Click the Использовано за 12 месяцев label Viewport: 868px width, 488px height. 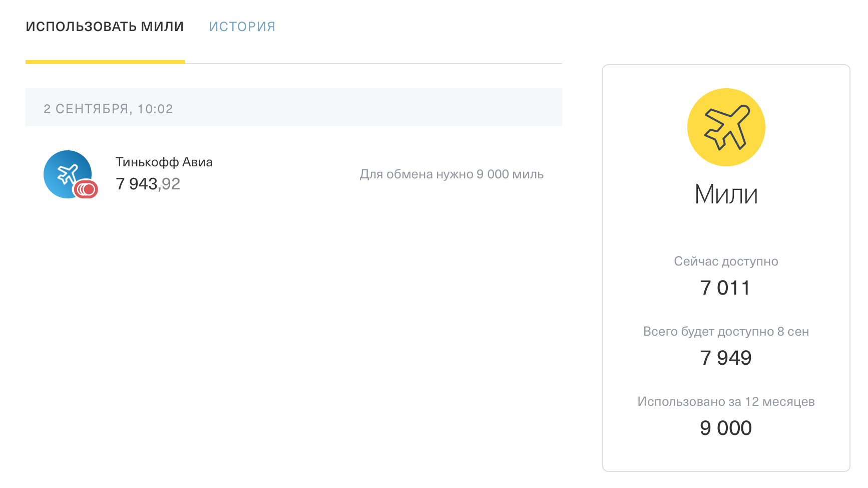(726, 402)
